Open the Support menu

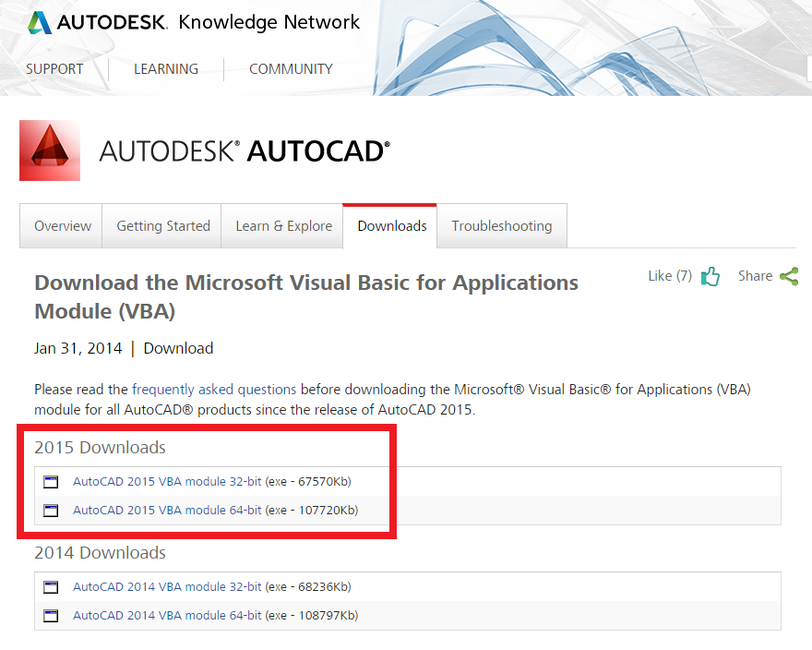(54, 69)
